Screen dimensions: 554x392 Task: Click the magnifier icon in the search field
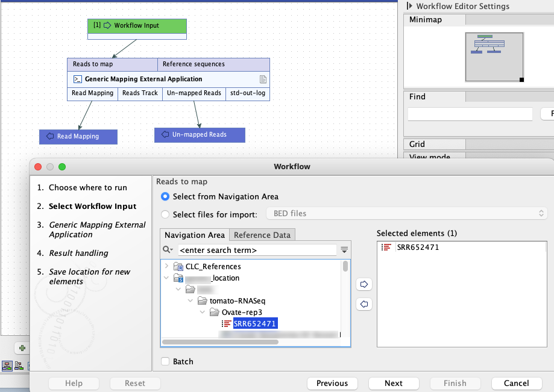168,249
